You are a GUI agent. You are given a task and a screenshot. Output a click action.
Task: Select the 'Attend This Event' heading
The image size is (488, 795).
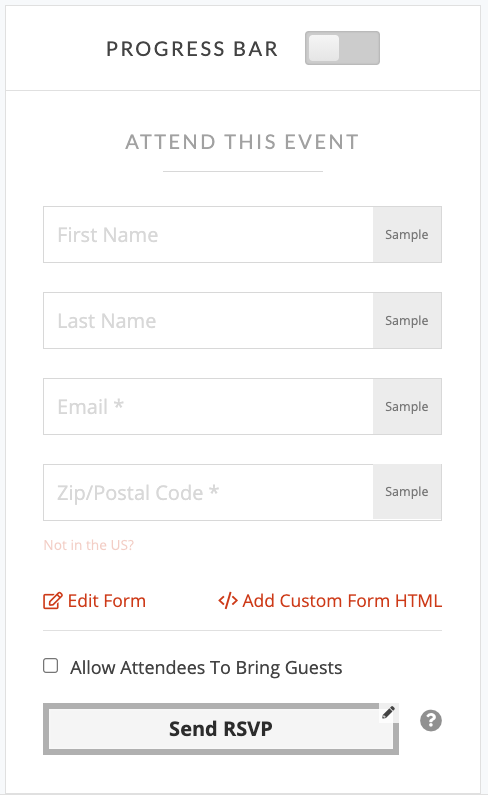(x=242, y=142)
